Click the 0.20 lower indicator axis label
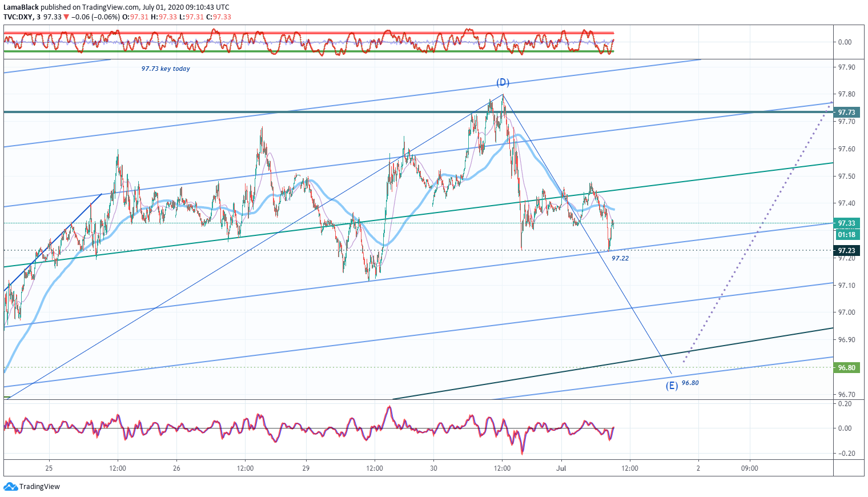868x497 pixels. pyautogui.click(x=845, y=404)
